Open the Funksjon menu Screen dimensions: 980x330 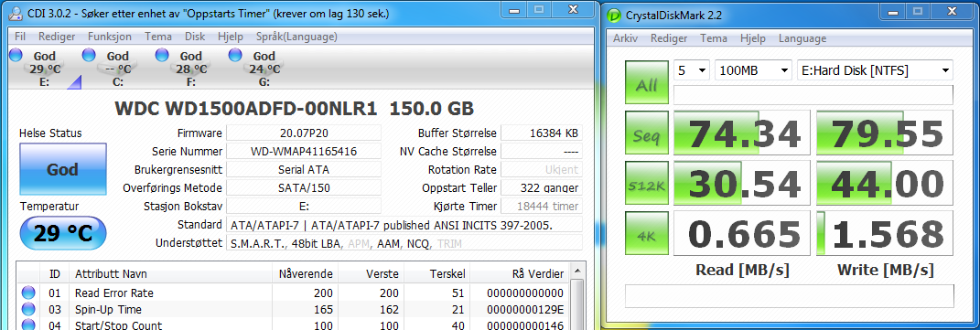[110, 37]
